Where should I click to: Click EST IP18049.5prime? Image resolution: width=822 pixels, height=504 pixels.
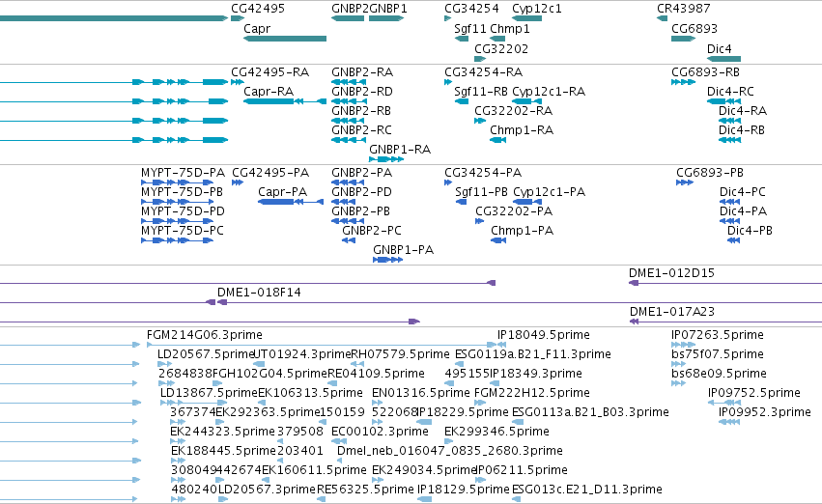[x=544, y=335]
